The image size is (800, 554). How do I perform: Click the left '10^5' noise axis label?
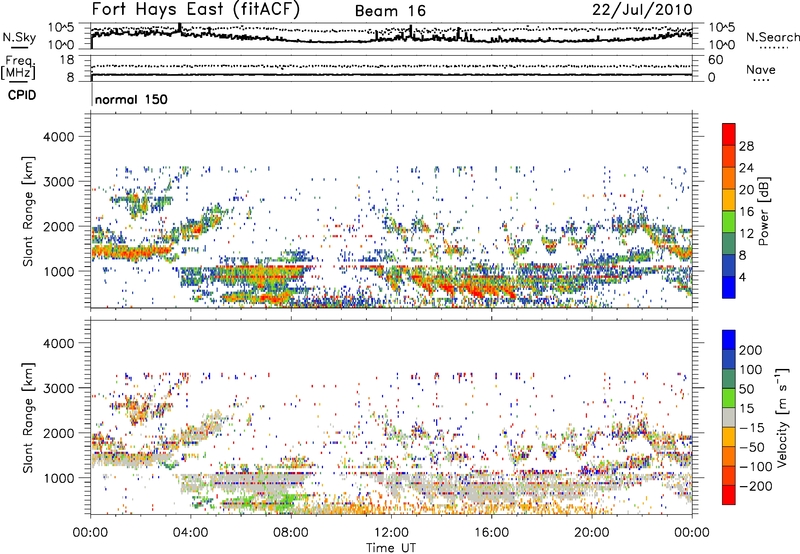click(62, 28)
